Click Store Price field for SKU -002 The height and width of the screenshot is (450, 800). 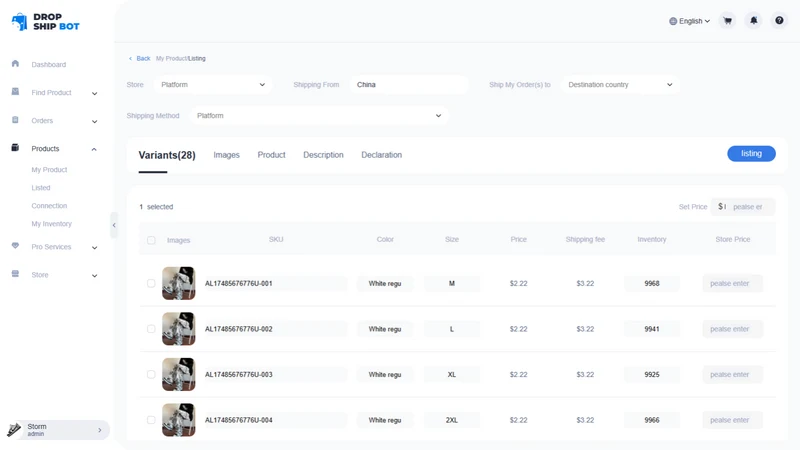click(x=733, y=329)
